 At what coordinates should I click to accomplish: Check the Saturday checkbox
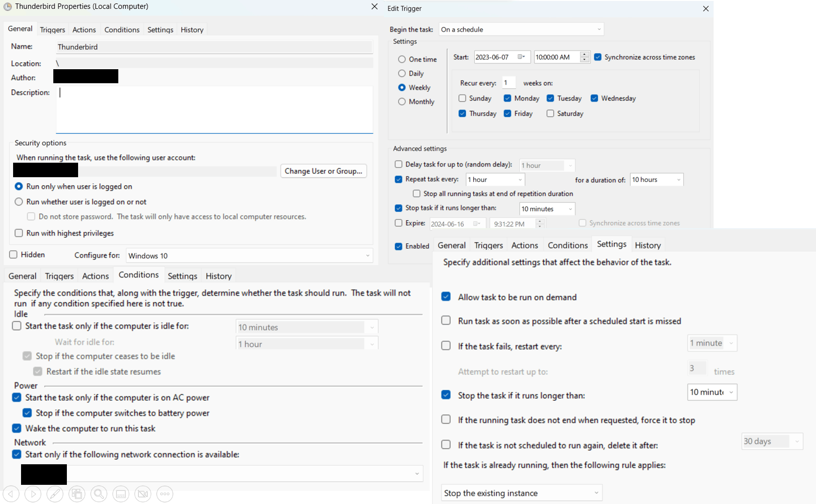(550, 114)
